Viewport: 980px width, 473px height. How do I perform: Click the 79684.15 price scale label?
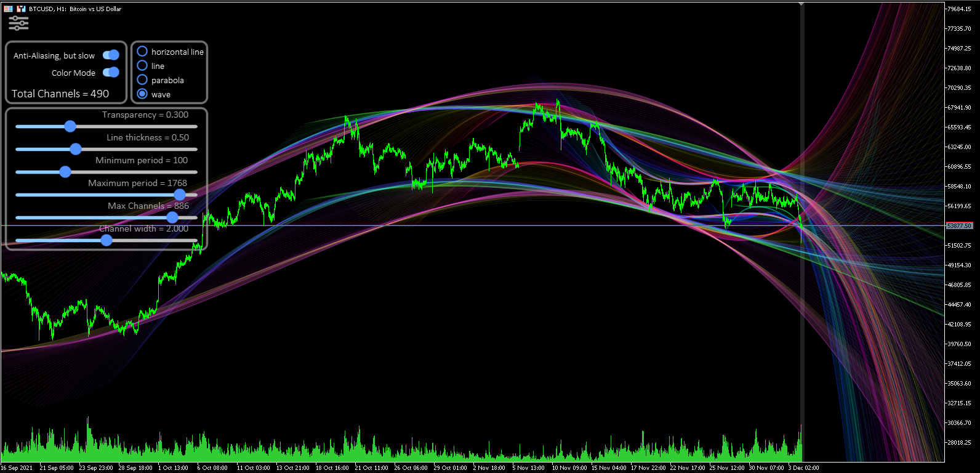(x=959, y=9)
